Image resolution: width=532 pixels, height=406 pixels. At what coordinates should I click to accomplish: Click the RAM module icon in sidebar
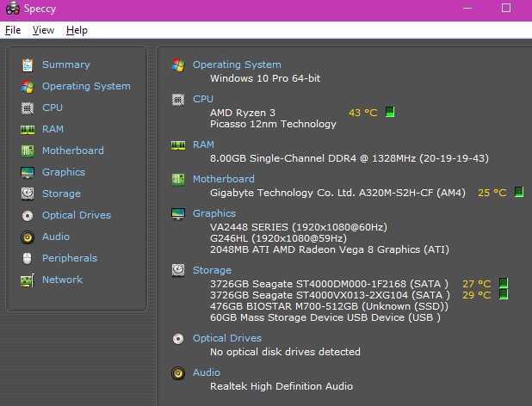[x=28, y=129]
